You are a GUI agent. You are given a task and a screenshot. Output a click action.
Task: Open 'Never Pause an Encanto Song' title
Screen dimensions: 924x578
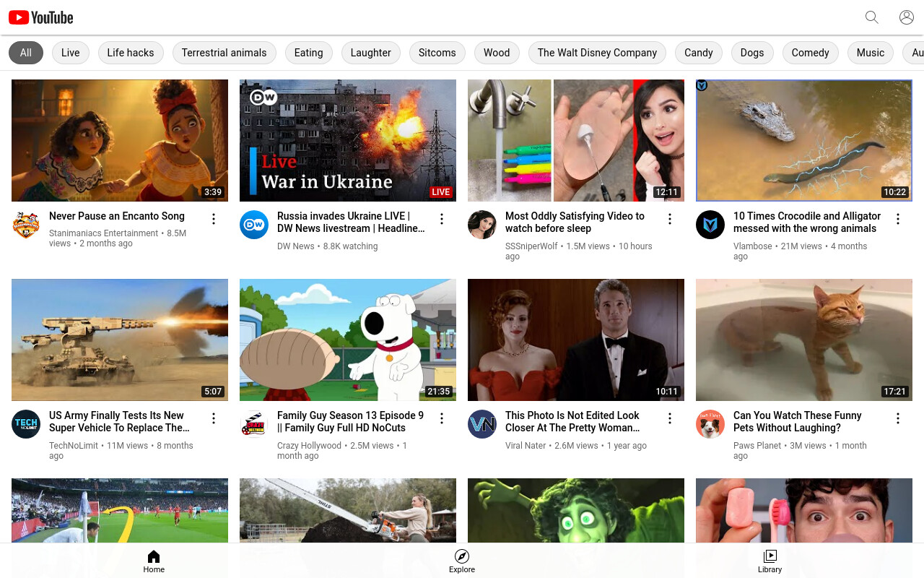(x=117, y=216)
